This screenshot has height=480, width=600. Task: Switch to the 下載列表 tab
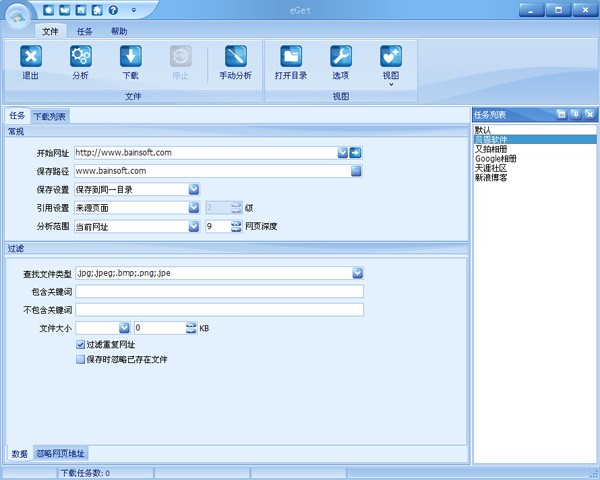pos(50,116)
